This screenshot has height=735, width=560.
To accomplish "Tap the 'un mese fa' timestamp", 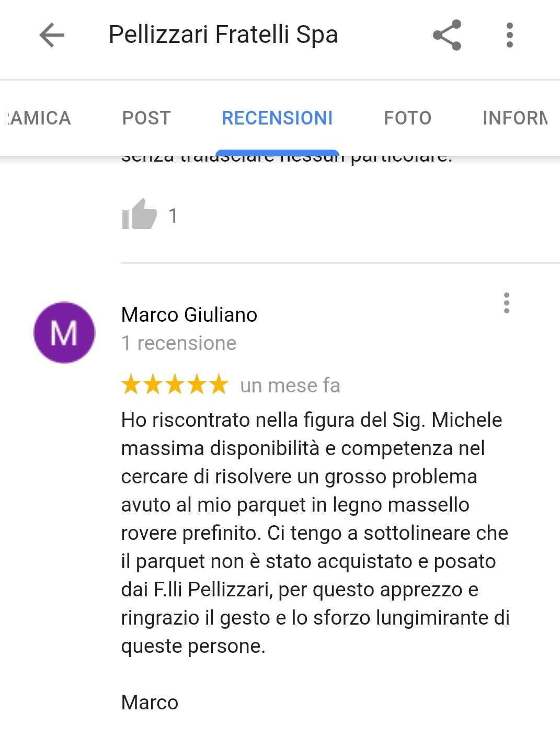I will pos(290,386).
